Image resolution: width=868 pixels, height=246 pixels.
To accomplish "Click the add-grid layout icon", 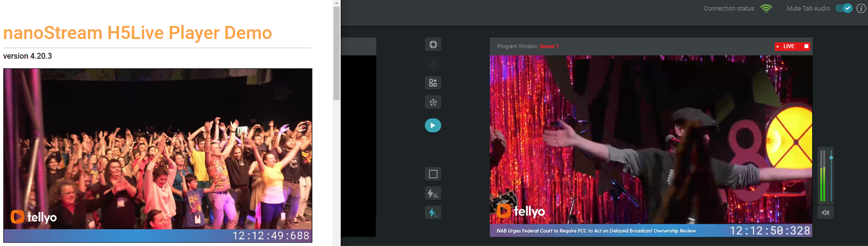I will [x=433, y=83].
